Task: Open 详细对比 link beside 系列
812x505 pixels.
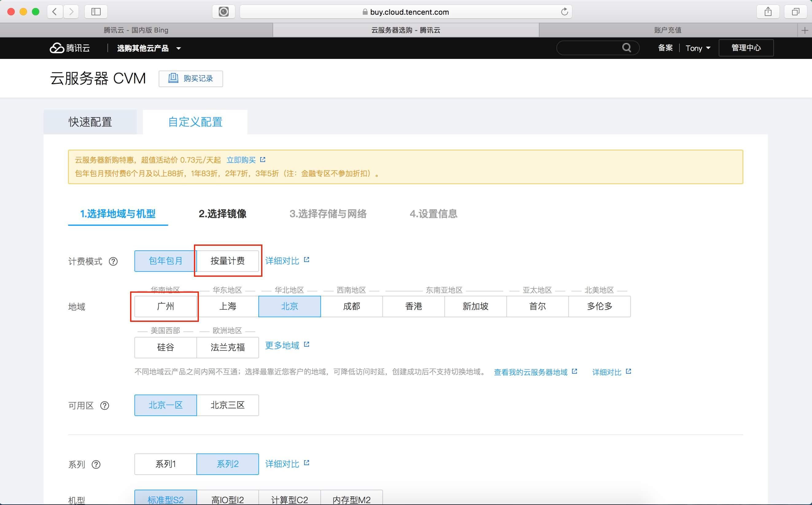Action: click(x=282, y=464)
